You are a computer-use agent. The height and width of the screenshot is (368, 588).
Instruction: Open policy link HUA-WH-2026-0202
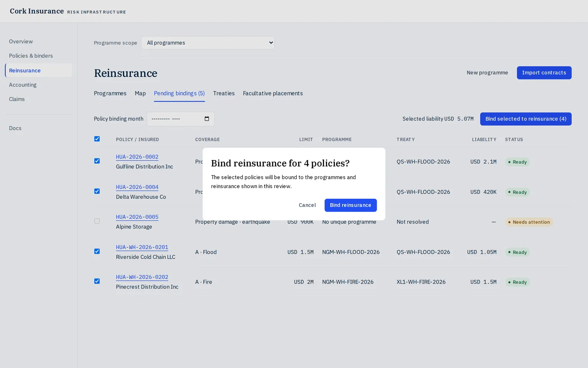pos(142,277)
